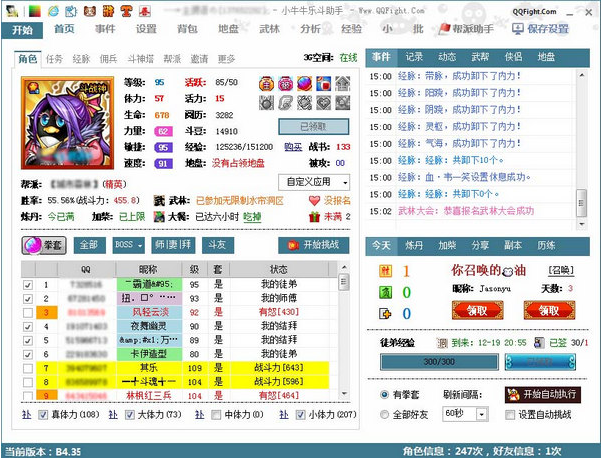
Task: Click the 大餐 feast icon
Action: click(x=159, y=217)
